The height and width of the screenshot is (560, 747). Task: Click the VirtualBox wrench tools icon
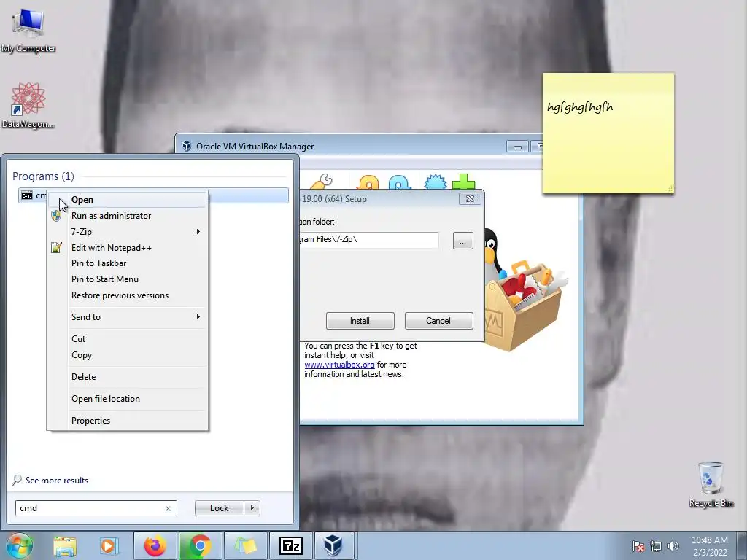(x=322, y=182)
